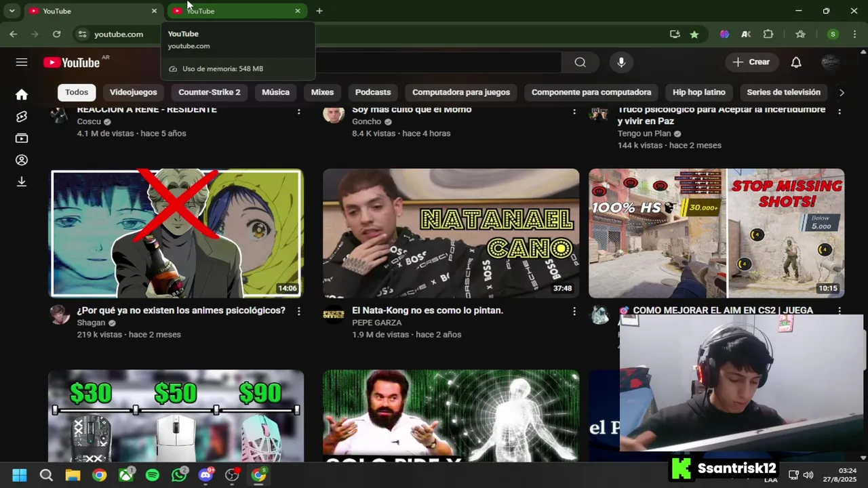
Task: Open options menu for REACCIÓN A RENE video
Action: pyautogui.click(x=298, y=111)
